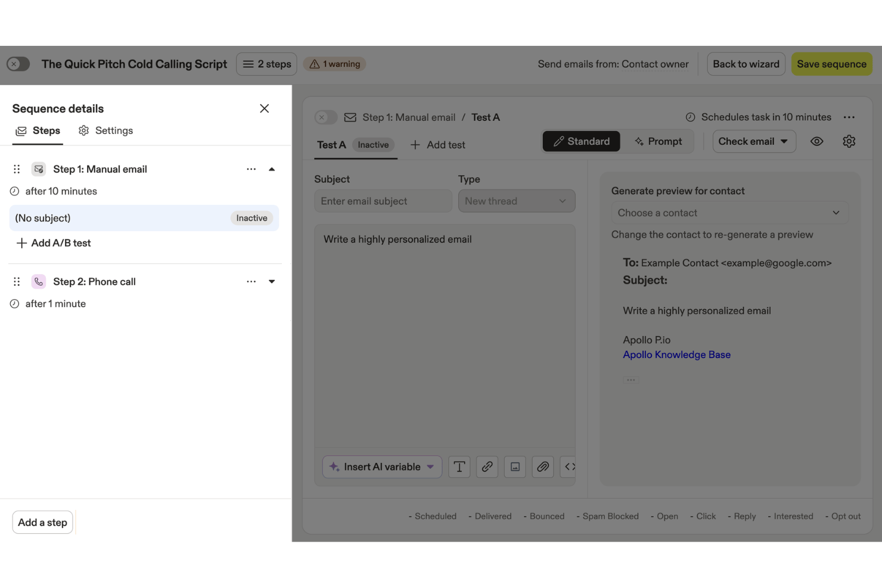Viewport: 882px width, 588px height.
Task: Click the attachment paperclip icon
Action: coord(543,467)
